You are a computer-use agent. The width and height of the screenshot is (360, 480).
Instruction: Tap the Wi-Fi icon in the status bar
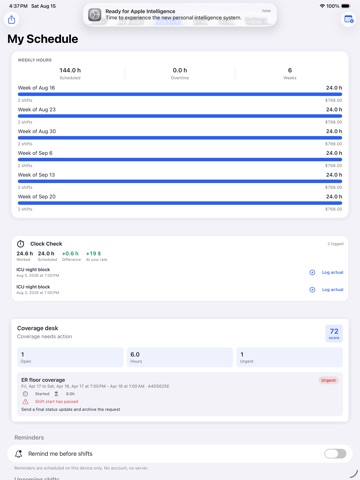[x=322, y=6]
